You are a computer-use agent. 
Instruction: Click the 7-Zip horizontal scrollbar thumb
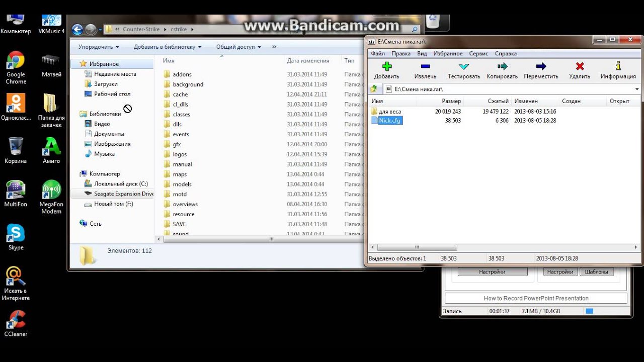(417, 247)
